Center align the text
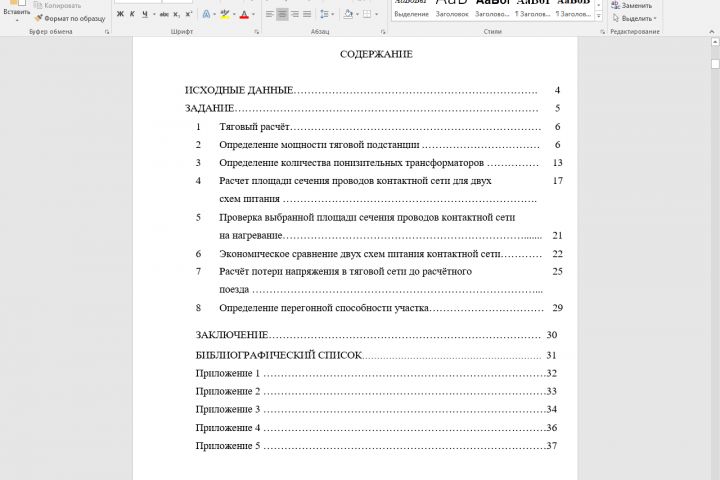The width and height of the screenshot is (720, 480). [282, 14]
